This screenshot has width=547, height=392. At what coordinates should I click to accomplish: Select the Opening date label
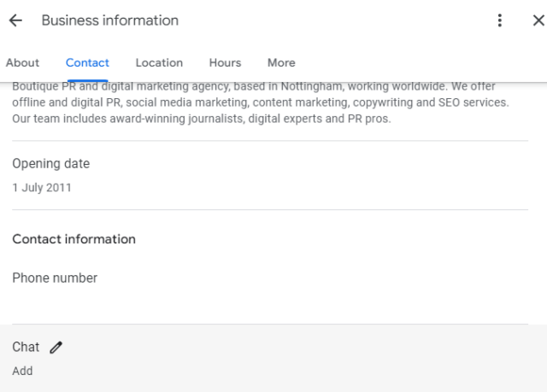[50, 164]
